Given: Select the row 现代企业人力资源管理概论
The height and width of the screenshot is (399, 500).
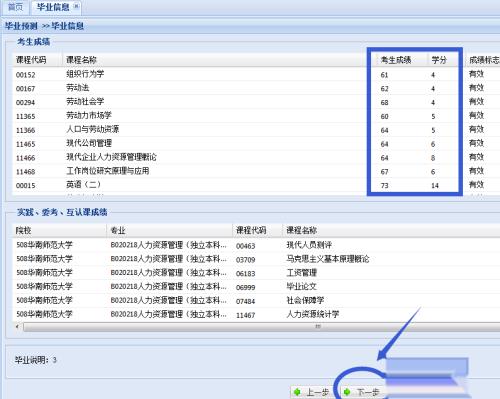Looking at the screenshot, I should pos(256,157).
